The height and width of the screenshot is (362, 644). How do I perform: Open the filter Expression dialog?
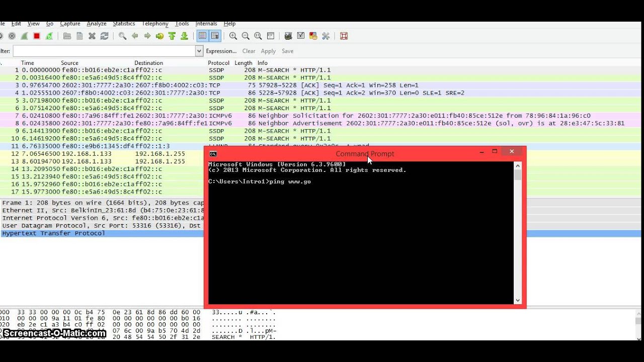(x=221, y=51)
